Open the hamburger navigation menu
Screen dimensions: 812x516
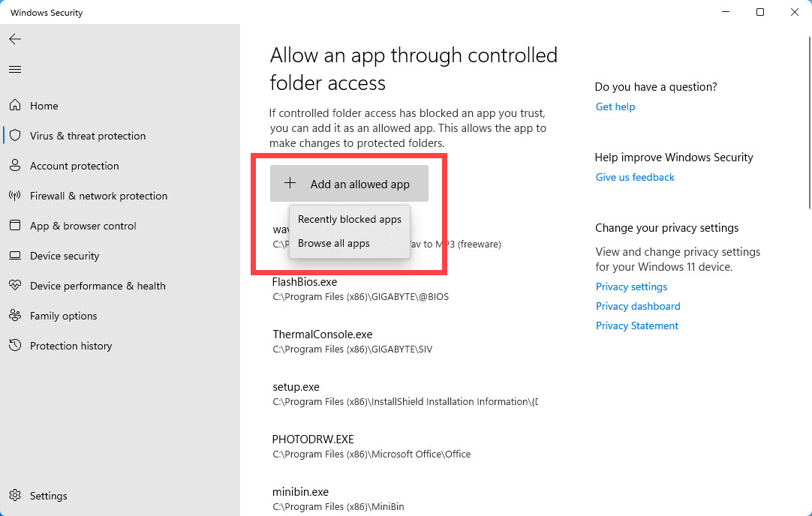coord(15,70)
